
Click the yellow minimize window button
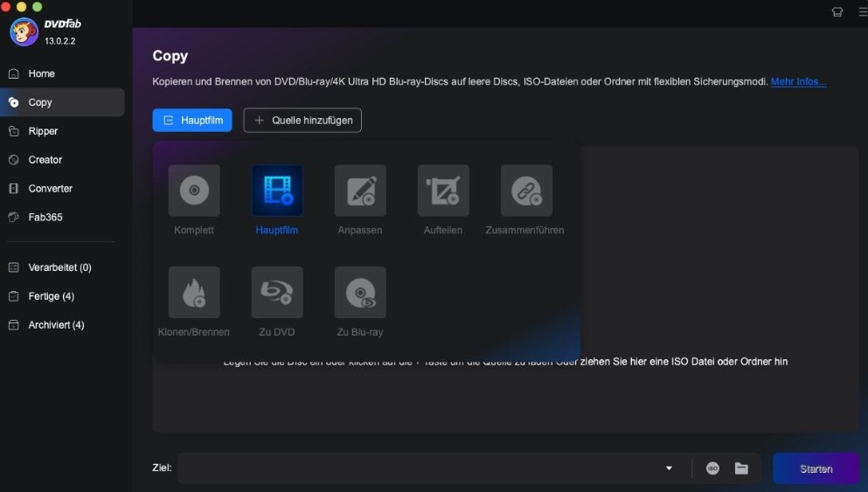[x=21, y=6]
